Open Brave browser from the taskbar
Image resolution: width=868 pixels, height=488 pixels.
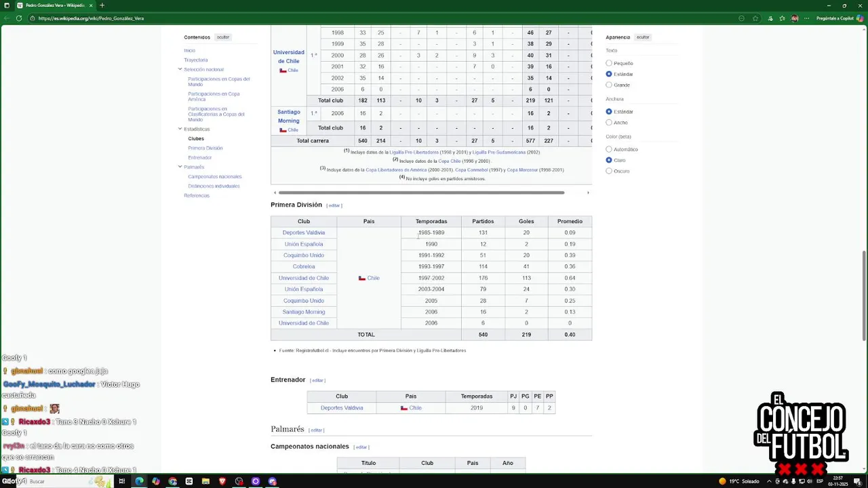(222, 481)
